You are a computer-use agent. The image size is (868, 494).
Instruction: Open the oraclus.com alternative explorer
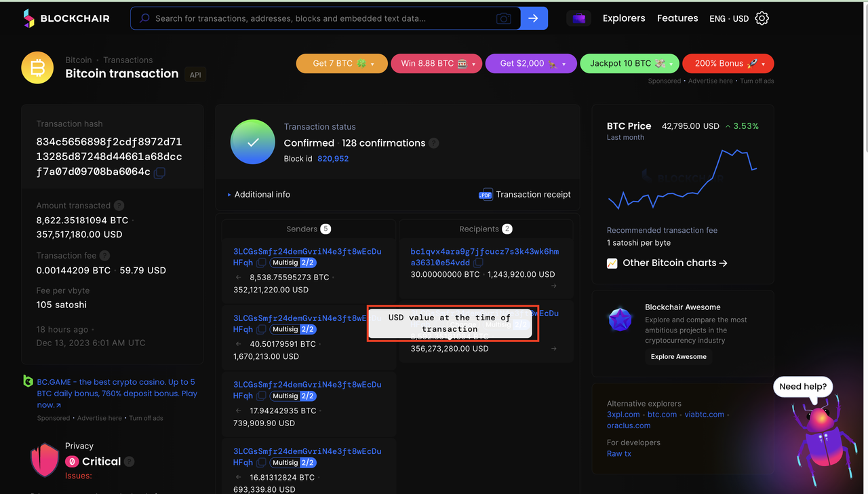coord(629,426)
